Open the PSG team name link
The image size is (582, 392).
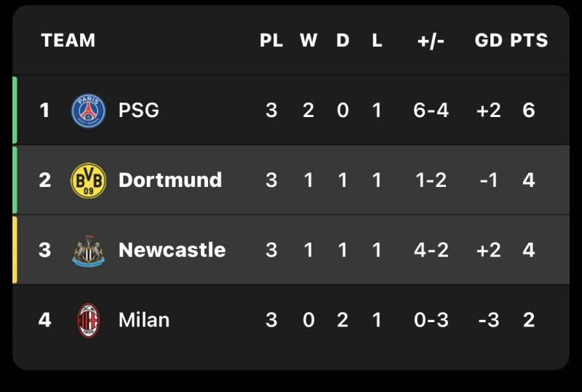tap(138, 111)
